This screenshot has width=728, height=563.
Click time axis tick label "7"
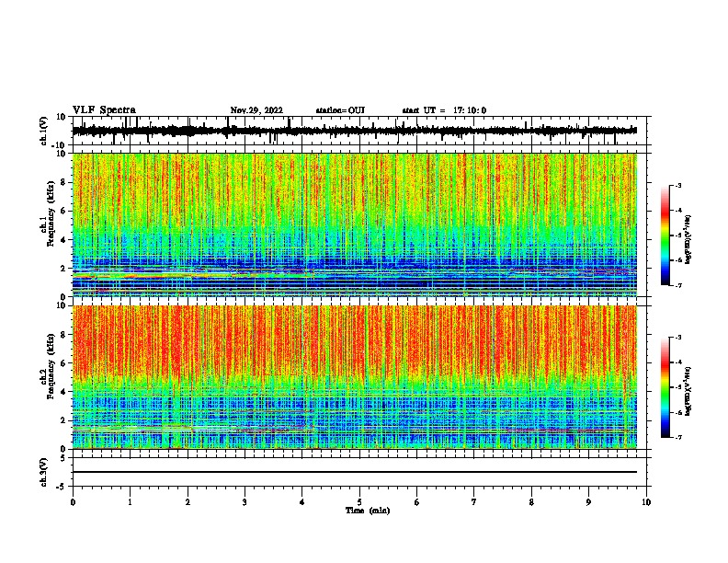pyautogui.click(x=474, y=502)
